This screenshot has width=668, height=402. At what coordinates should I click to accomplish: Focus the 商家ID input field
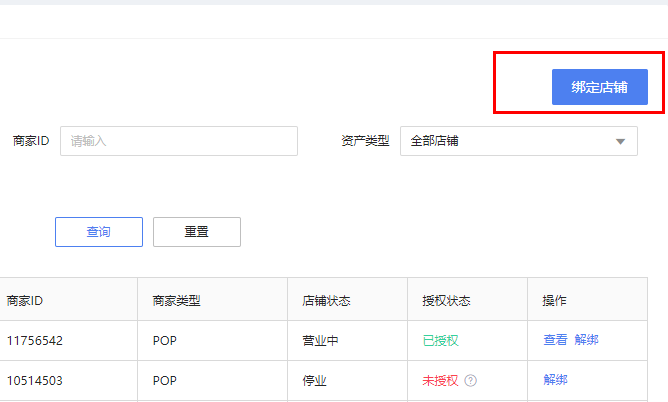click(x=179, y=141)
